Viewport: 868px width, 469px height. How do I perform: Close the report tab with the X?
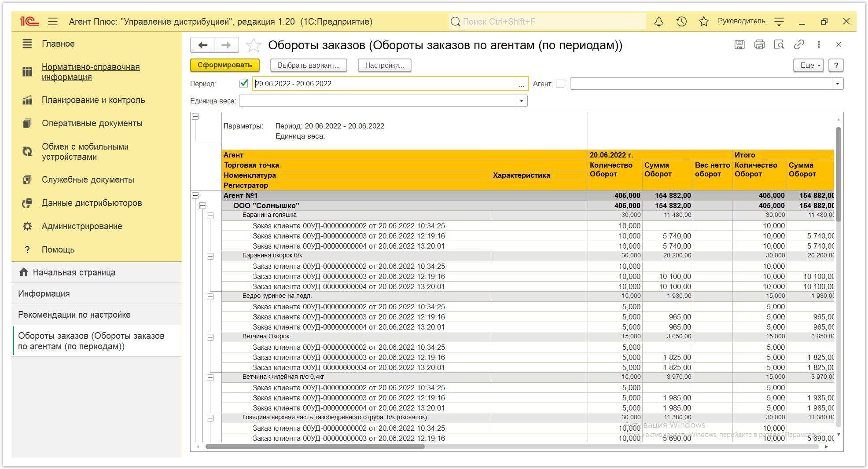839,44
